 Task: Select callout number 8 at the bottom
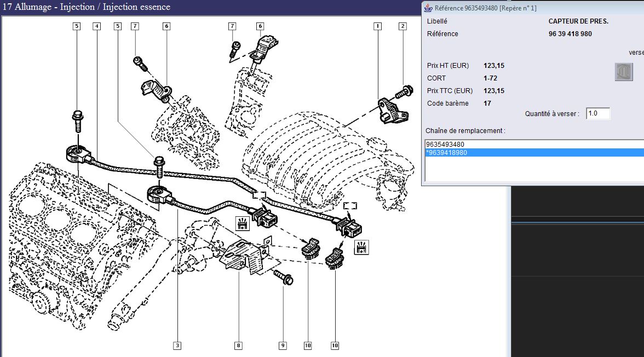tap(238, 346)
